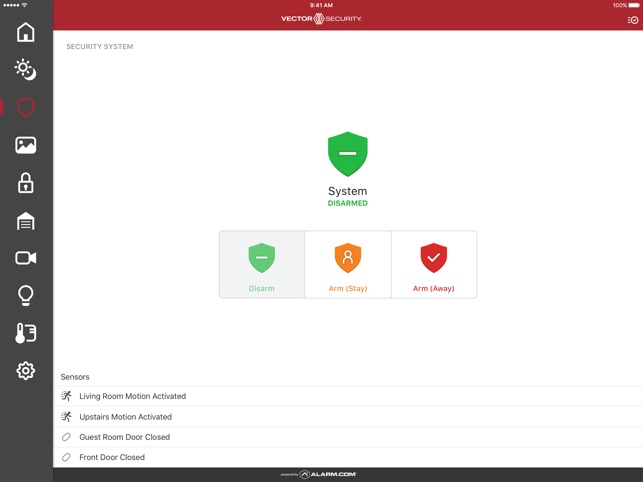Tap the Wi-Fi signal indicator in status bar
The width and height of the screenshot is (643, 482).
click(25, 5)
